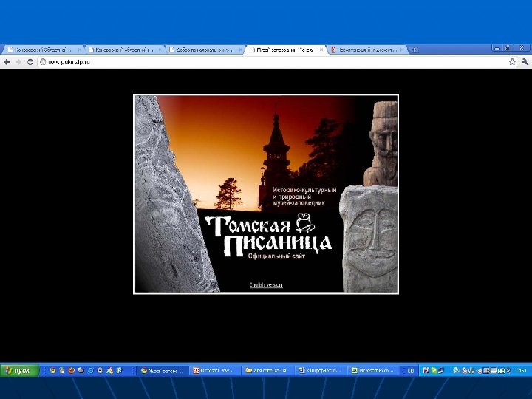This screenshot has width=532, height=399.
Task: Go back with the browser back arrow
Action: (7, 62)
